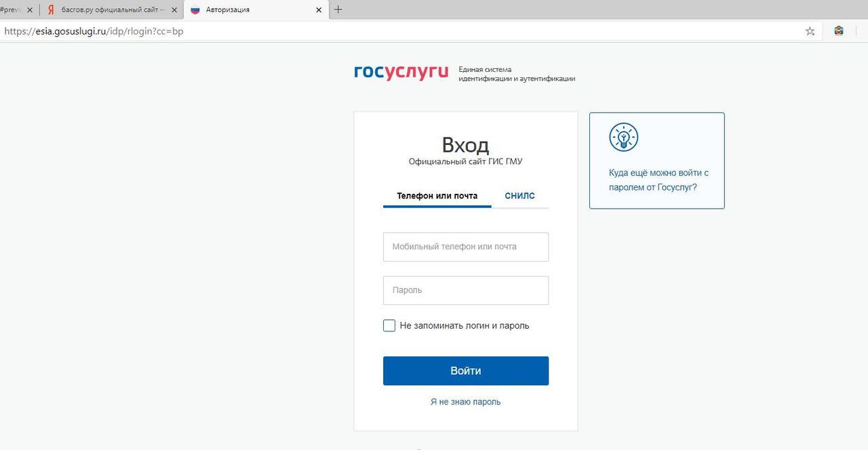Click the Вход heading text

[x=465, y=145]
